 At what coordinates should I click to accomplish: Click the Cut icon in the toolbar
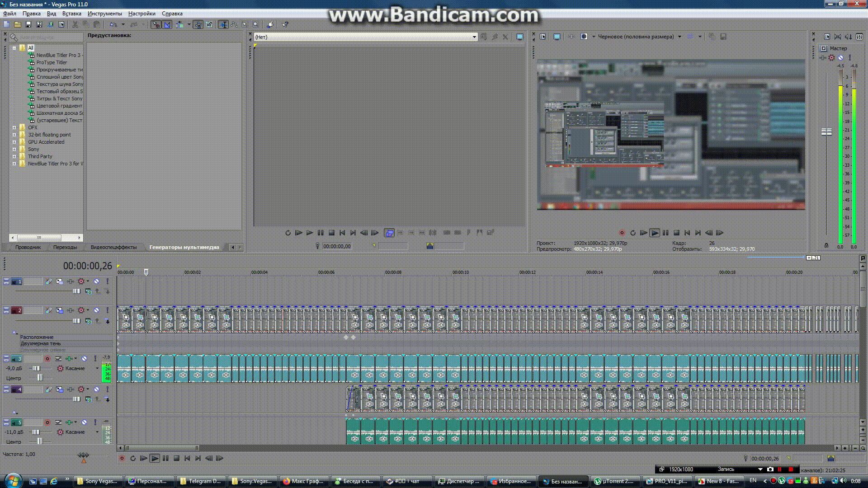(x=75, y=25)
